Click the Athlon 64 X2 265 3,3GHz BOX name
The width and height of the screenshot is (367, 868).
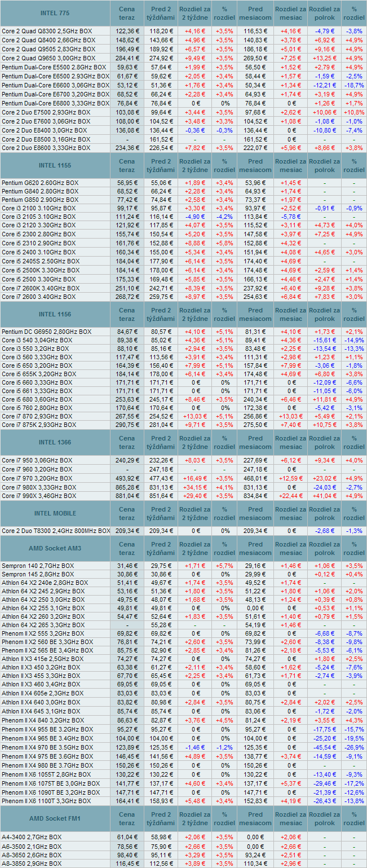[43, 625]
